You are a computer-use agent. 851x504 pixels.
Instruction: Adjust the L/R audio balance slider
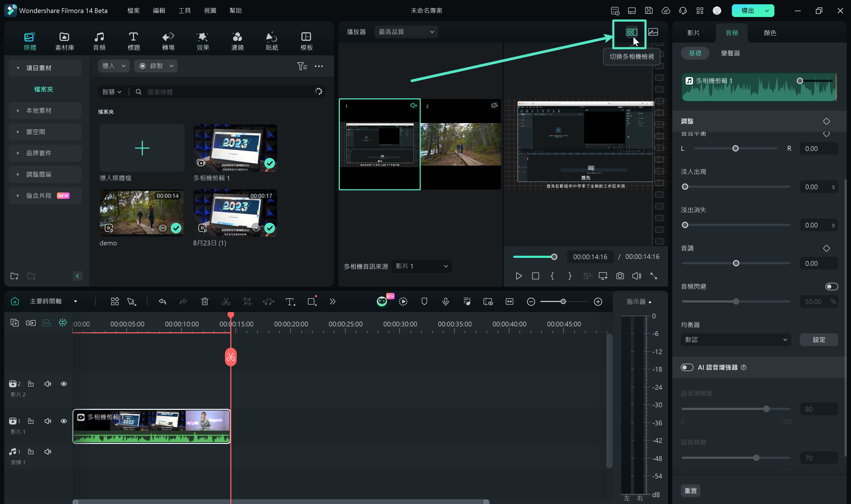pyautogui.click(x=736, y=148)
